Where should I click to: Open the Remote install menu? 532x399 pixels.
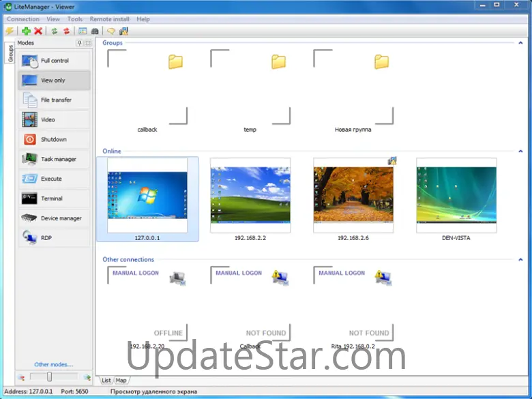[110, 19]
